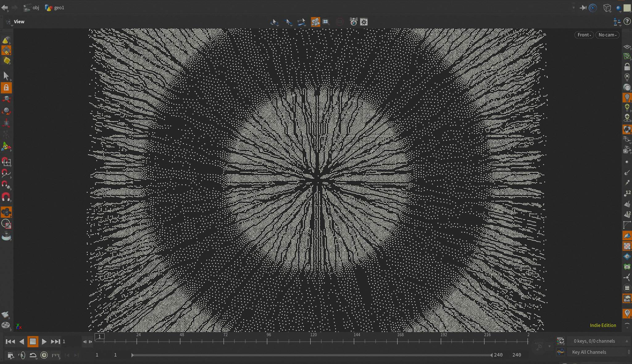Click the pin panel icon

point(583,8)
